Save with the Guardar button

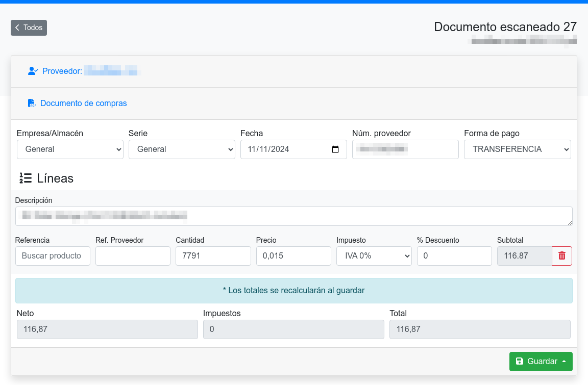pos(541,362)
